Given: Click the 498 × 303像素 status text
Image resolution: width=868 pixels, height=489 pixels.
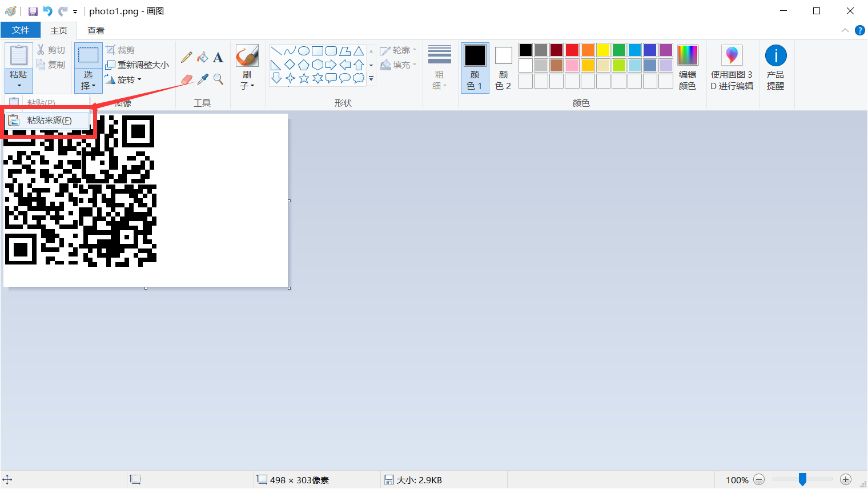Looking at the screenshot, I should (x=299, y=480).
